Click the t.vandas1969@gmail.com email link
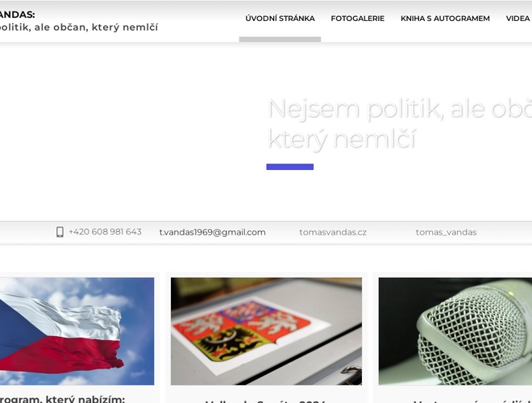532x403 pixels. click(212, 232)
